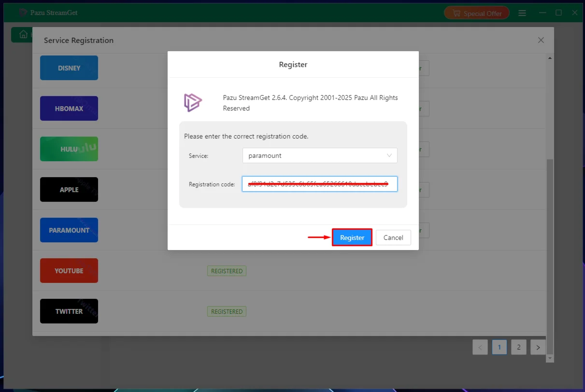The height and width of the screenshot is (392, 585).
Task: Click the home icon button
Action: (23, 35)
